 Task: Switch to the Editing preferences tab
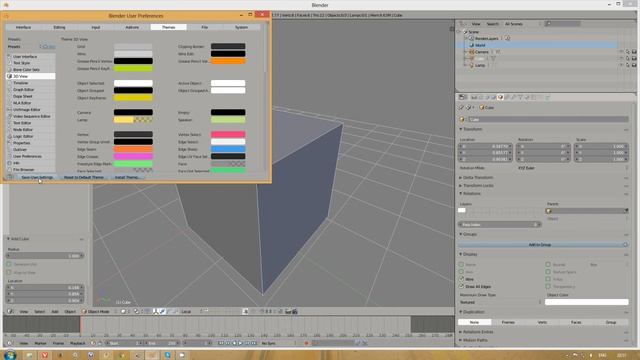[59, 27]
